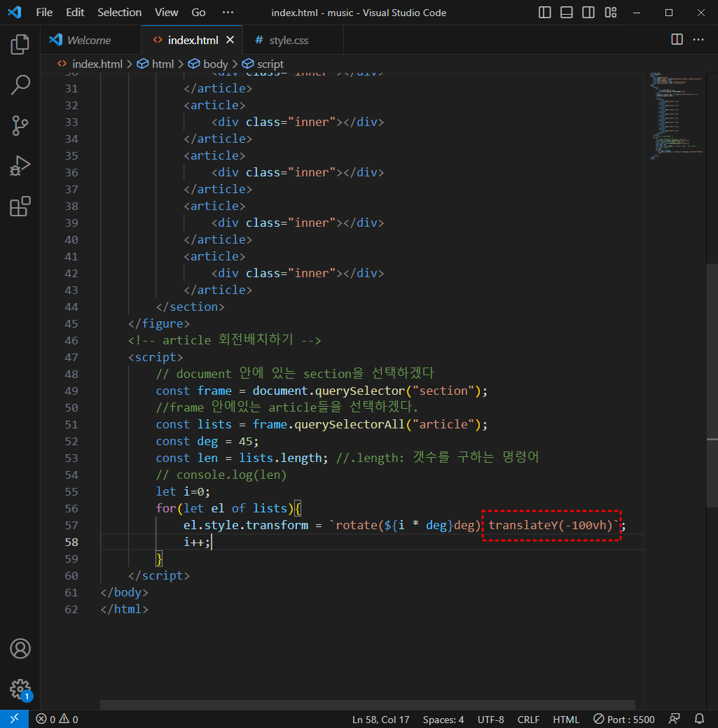
Task: Click "</body>" on line 61
Action: coord(124,592)
